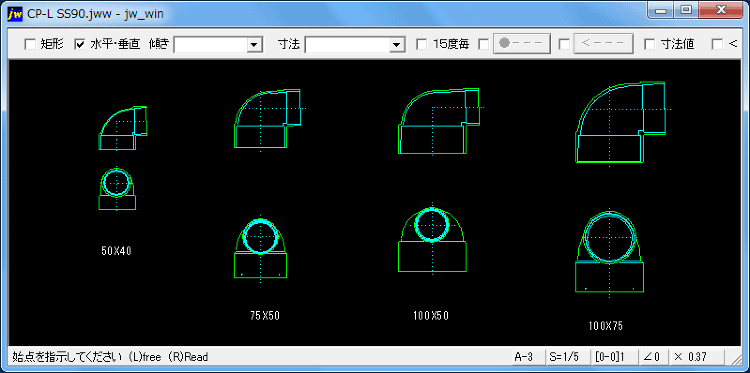Click the 50X40 label text

click(x=116, y=251)
